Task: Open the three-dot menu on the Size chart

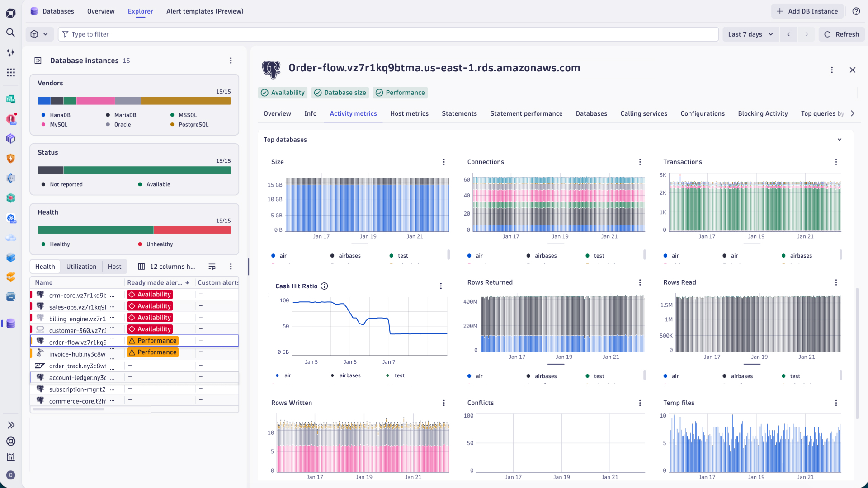Action: [x=443, y=162]
